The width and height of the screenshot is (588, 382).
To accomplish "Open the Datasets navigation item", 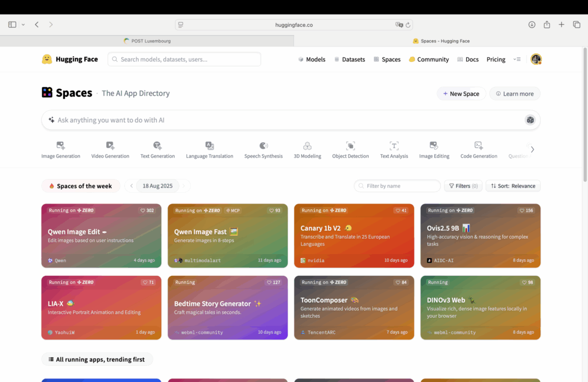I will 349,59.
